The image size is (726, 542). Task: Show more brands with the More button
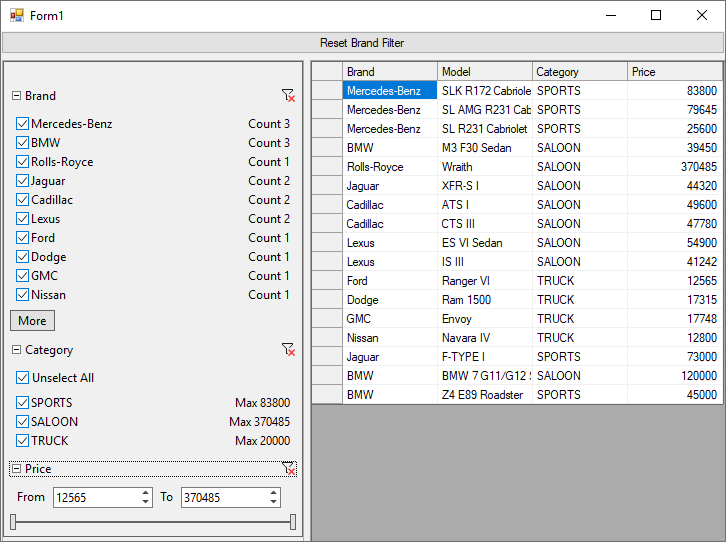32,321
